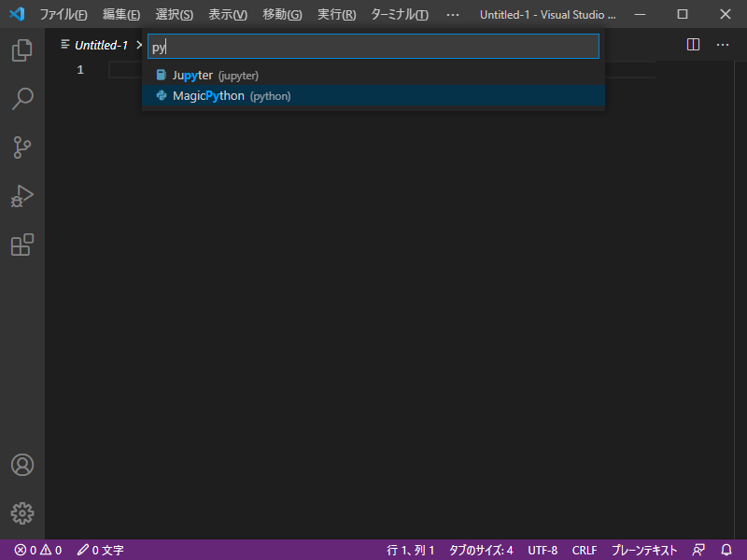This screenshot has height=560, width=747.
Task: Open the 選択(S) menu
Action: click(175, 14)
